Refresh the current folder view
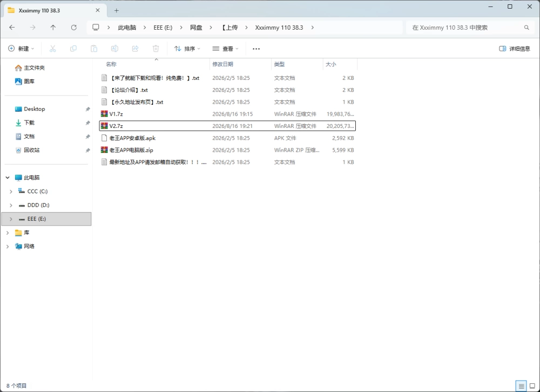The image size is (540, 392). [x=73, y=28]
